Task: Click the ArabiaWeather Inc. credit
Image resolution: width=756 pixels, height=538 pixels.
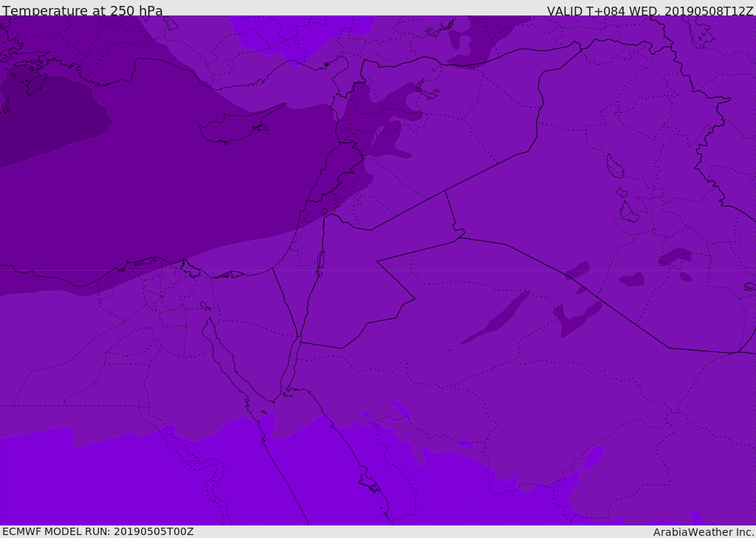Action: (x=704, y=532)
